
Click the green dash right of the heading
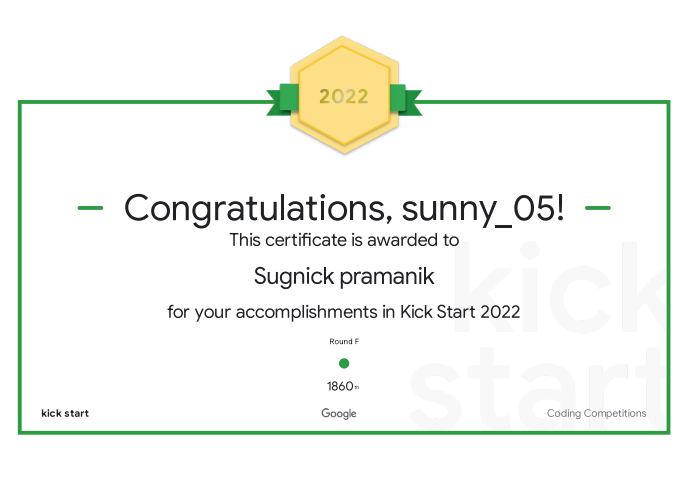[x=597, y=208]
